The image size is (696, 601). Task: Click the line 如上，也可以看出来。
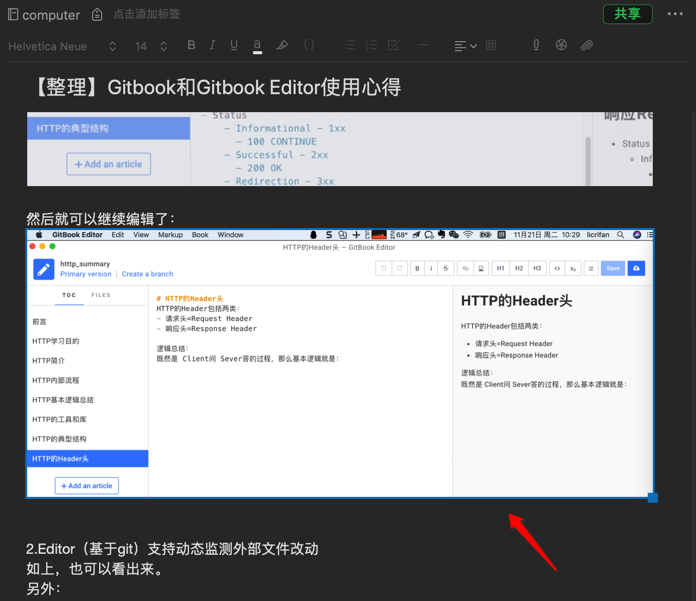point(97,569)
